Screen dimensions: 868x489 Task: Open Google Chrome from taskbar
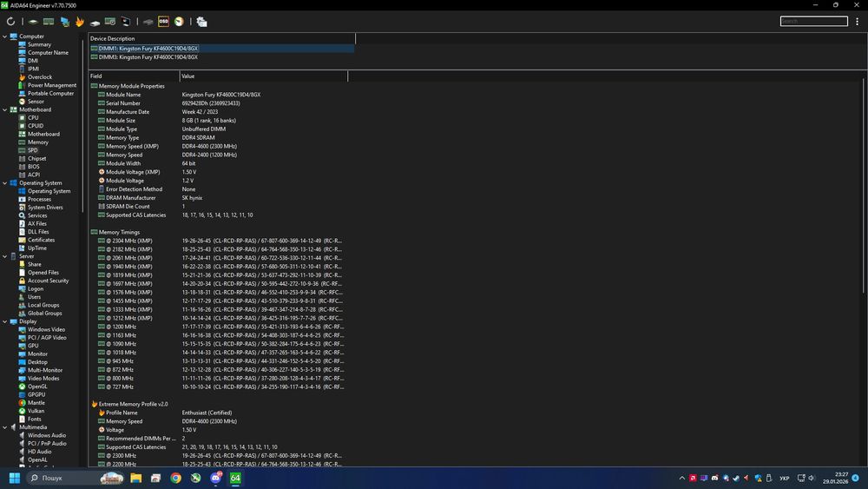click(175, 478)
